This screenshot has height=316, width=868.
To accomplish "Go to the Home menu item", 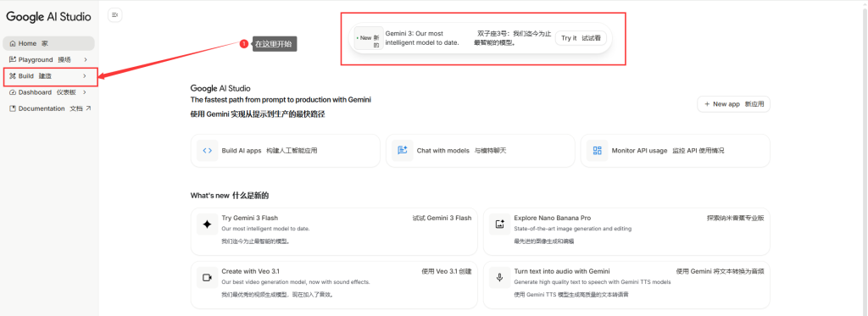I will (48, 44).
